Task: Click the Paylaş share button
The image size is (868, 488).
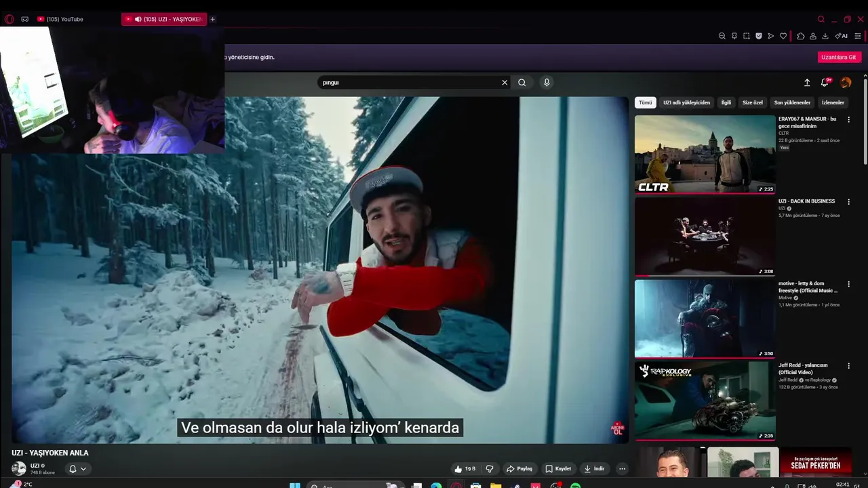Action: pyautogui.click(x=519, y=469)
